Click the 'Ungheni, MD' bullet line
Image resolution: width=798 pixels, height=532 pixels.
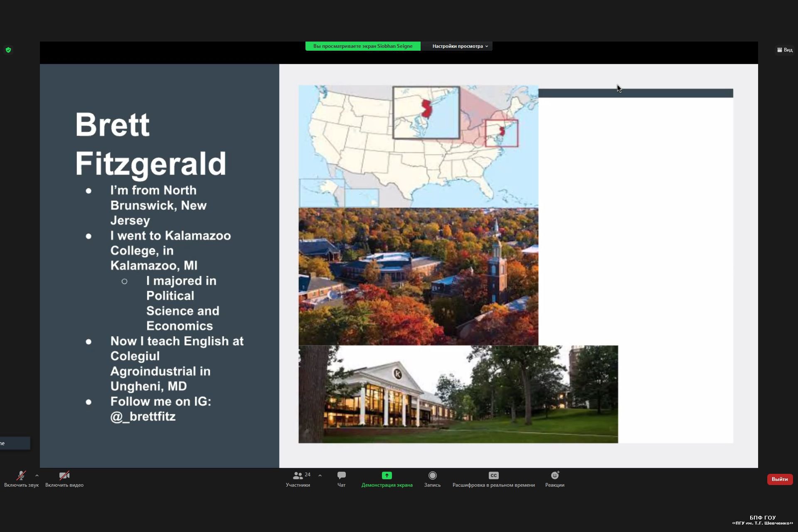coord(149,386)
